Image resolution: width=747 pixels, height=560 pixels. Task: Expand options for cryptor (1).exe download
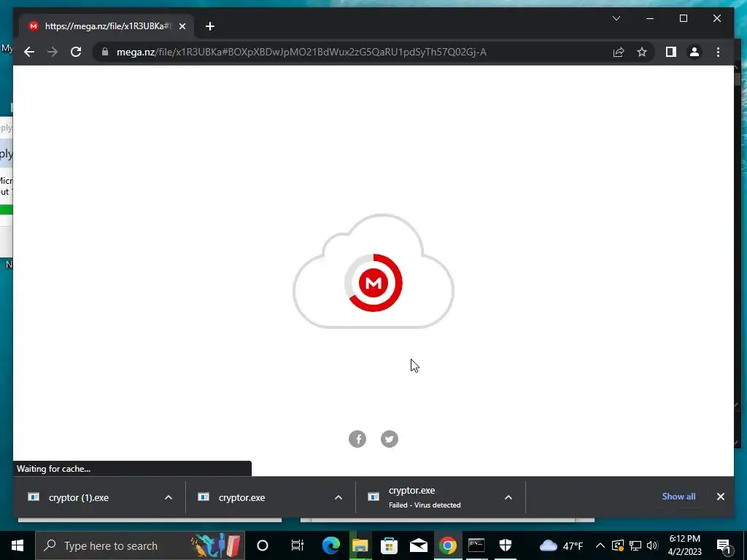coord(169,497)
